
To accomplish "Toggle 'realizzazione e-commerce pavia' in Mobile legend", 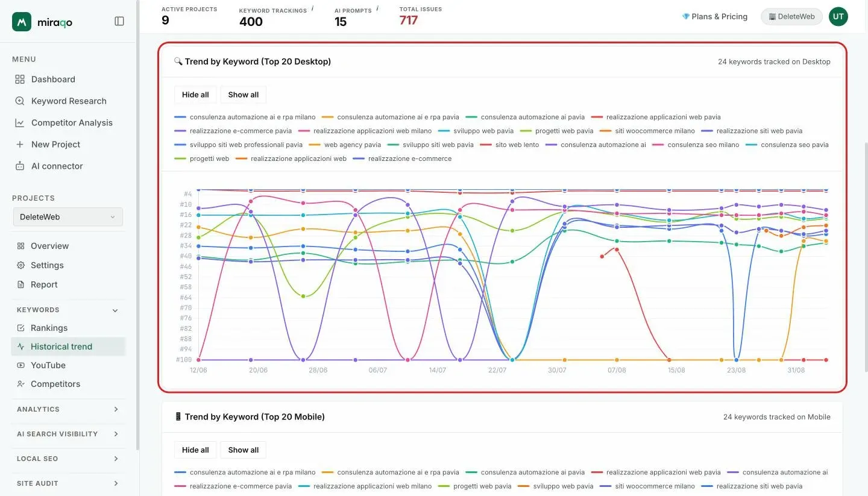I will coord(233,486).
